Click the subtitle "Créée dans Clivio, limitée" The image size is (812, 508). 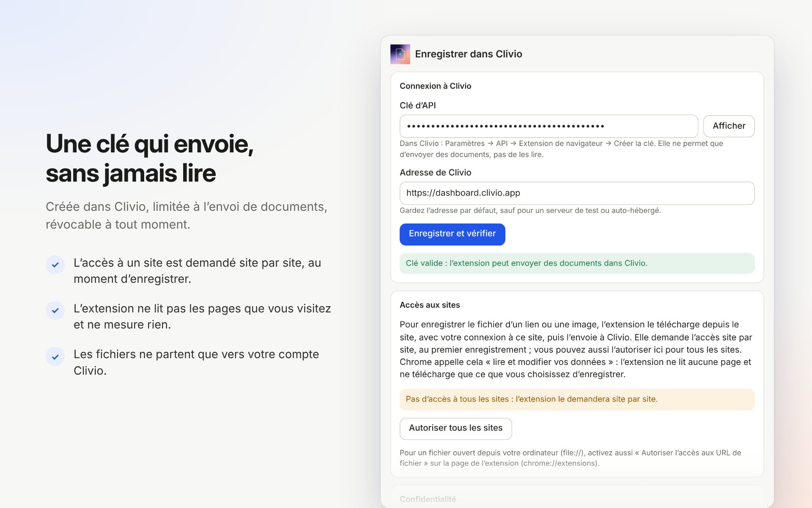[187, 215]
